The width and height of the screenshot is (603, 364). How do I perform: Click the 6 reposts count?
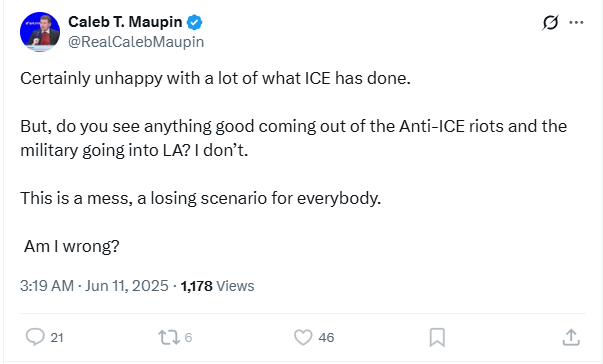[188, 337]
